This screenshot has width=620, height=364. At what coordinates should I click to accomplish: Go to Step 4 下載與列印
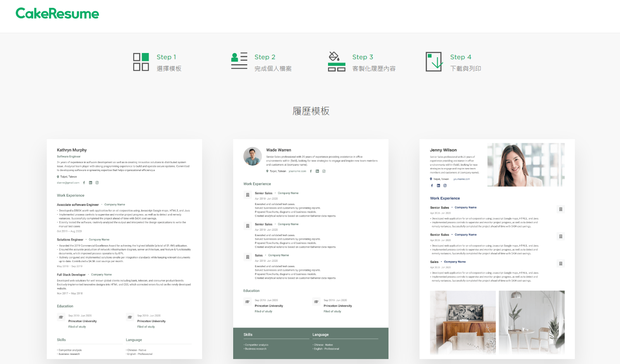point(466,68)
